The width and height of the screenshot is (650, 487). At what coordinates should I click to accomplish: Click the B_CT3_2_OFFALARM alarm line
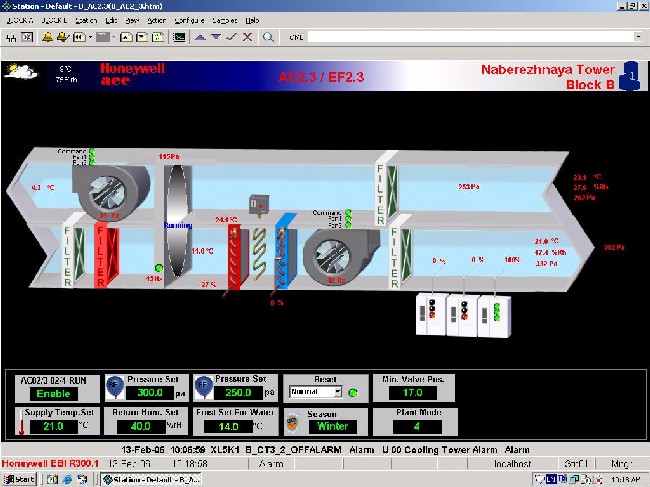click(325, 450)
